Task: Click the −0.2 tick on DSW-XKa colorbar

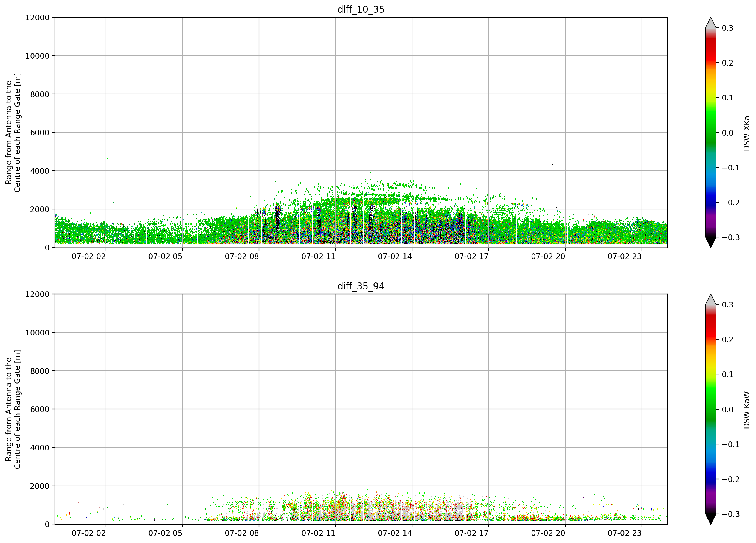Action: click(x=731, y=203)
